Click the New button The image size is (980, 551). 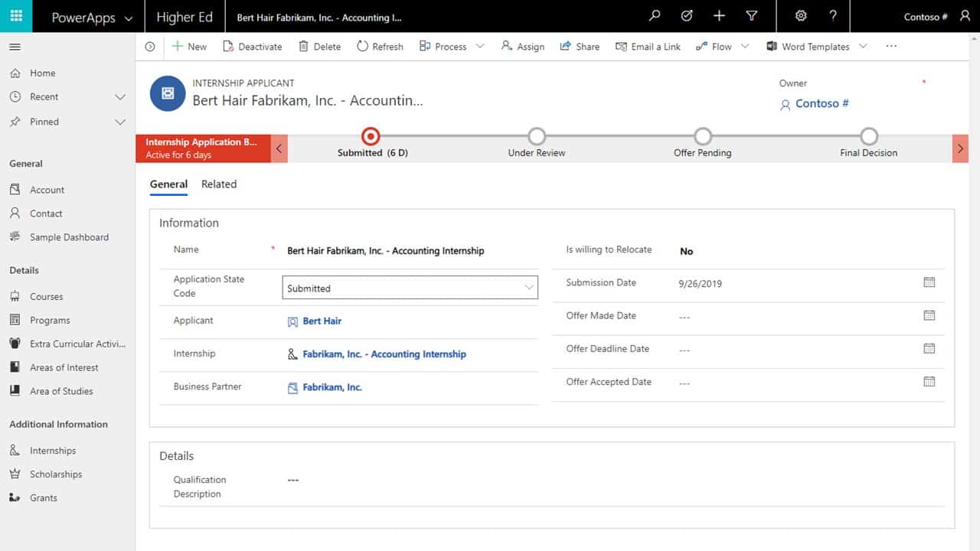[x=189, y=47]
